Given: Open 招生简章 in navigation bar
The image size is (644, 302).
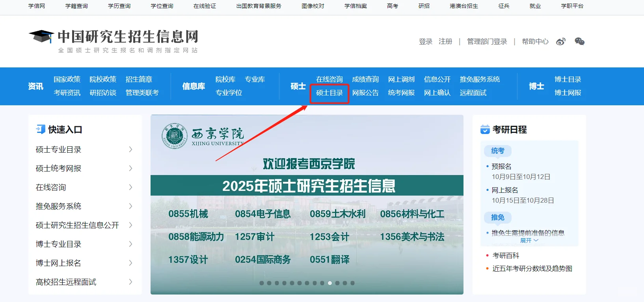Looking at the screenshot, I should (x=139, y=79).
